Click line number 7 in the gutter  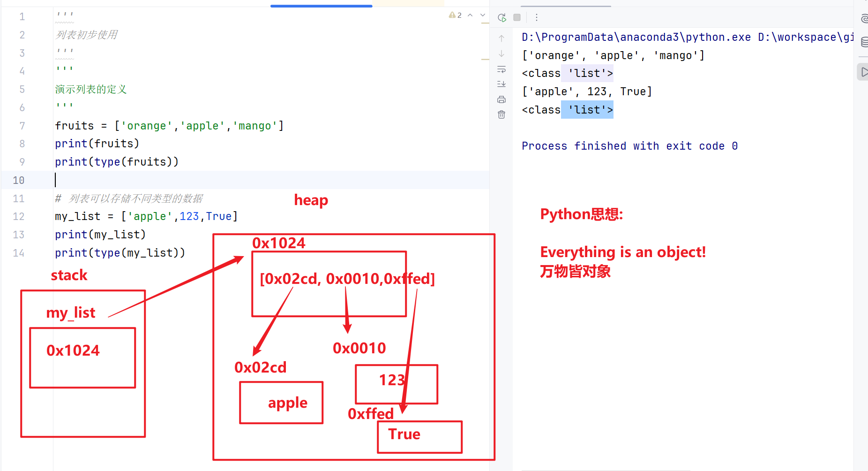[22, 126]
